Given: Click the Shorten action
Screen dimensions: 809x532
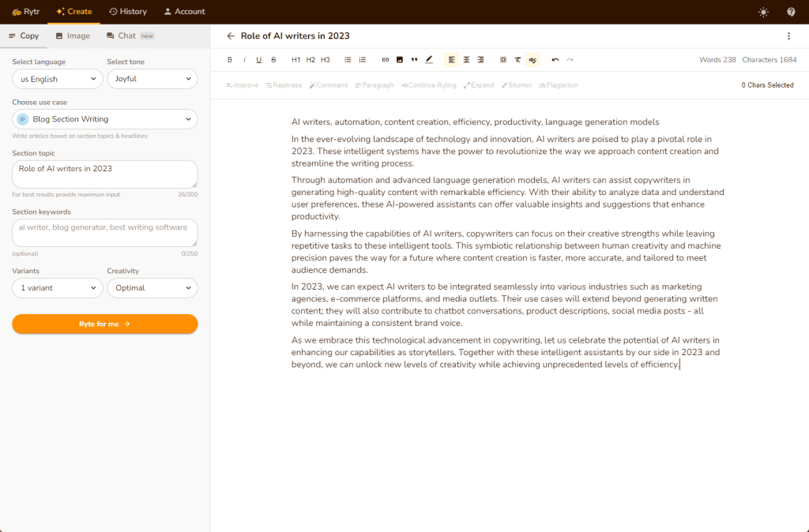Looking at the screenshot, I should [x=517, y=85].
